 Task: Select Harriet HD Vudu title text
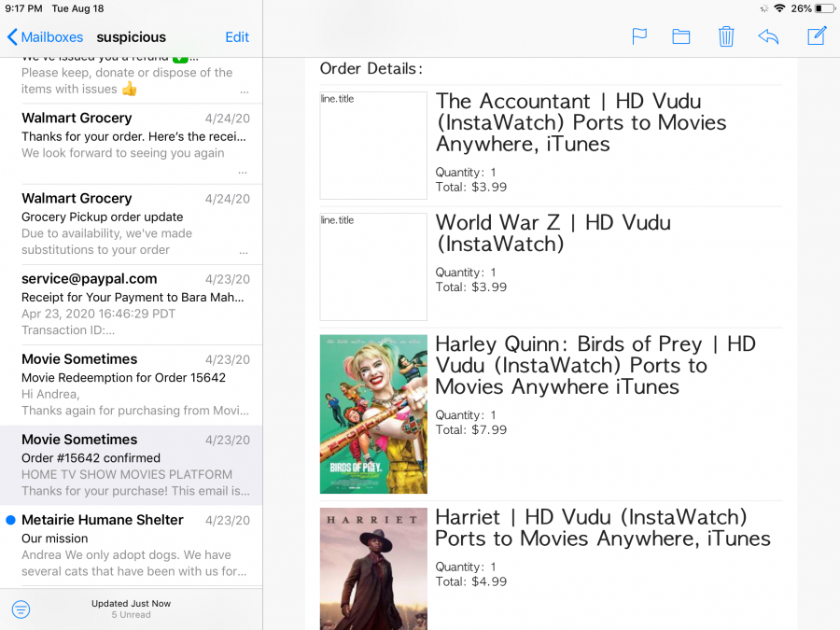[603, 527]
